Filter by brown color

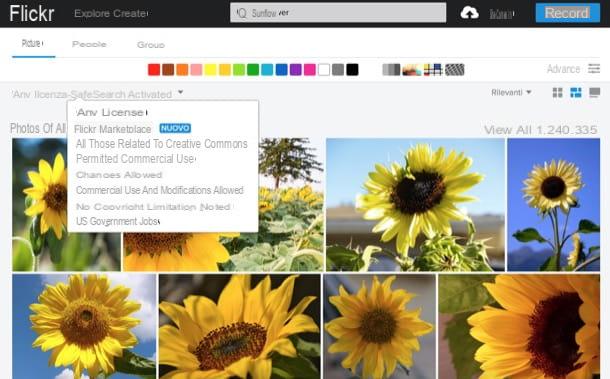pyautogui.click(x=168, y=70)
